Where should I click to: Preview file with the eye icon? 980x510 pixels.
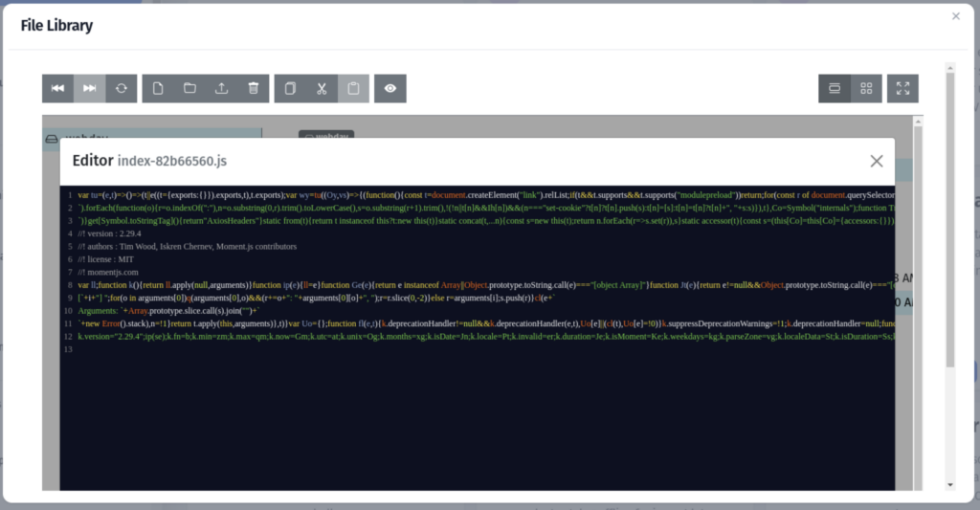390,88
